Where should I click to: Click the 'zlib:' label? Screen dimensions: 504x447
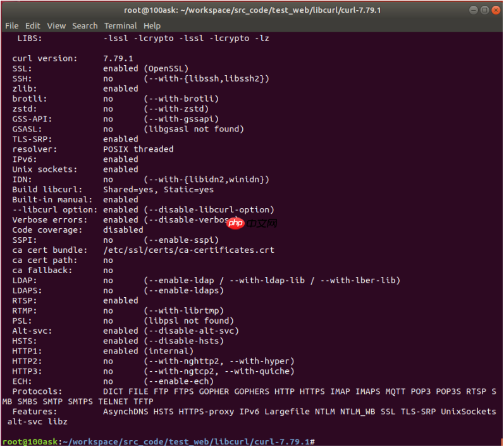pos(25,89)
